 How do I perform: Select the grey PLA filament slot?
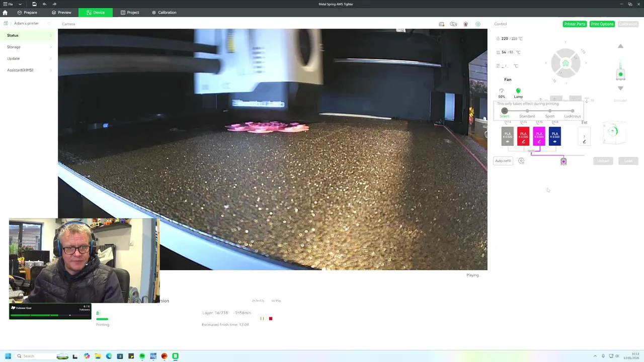point(508,136)
